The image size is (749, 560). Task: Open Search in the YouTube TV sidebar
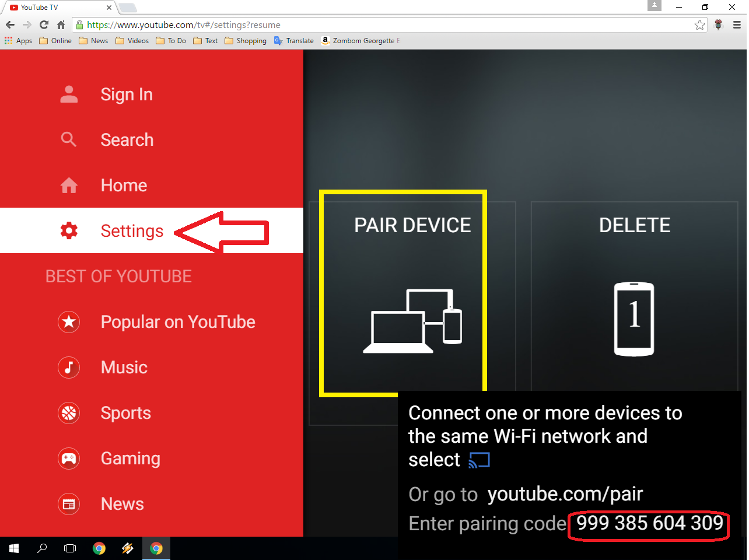[x=152, y=140]
